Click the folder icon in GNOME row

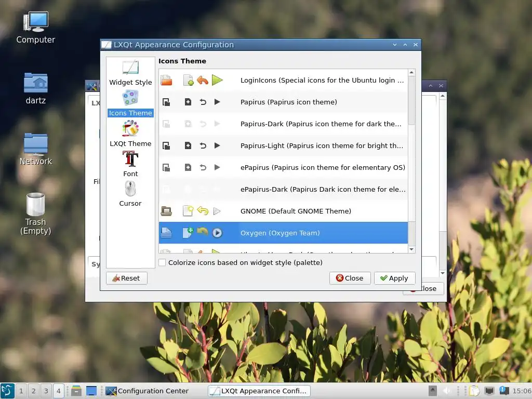[x=166, y=211]
